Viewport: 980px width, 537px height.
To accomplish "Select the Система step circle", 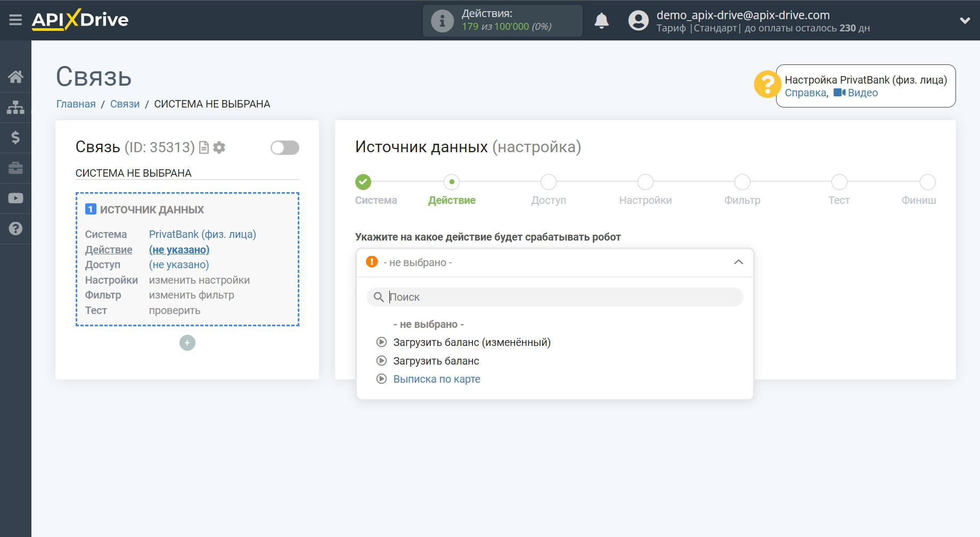I will [363, 182].
